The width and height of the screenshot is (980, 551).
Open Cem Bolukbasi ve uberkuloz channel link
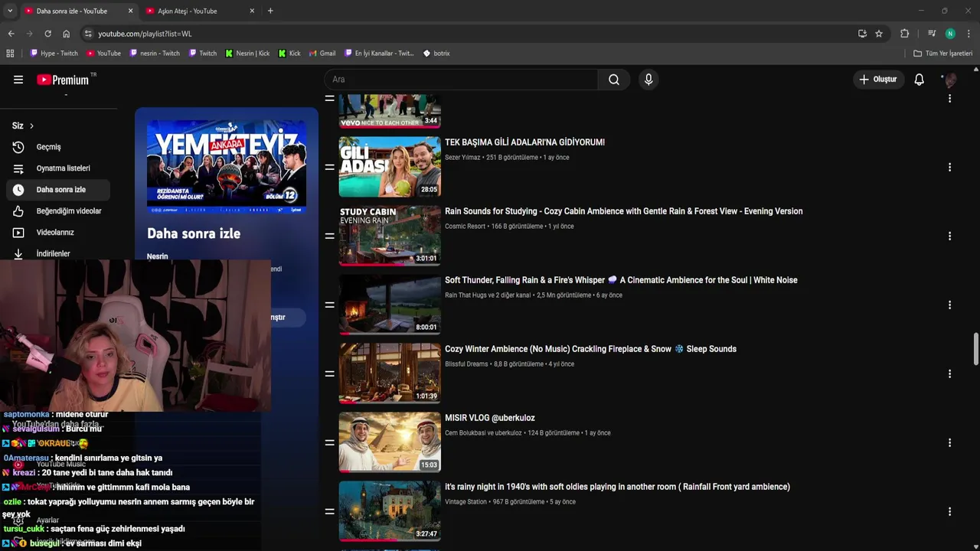pos(483,433)
